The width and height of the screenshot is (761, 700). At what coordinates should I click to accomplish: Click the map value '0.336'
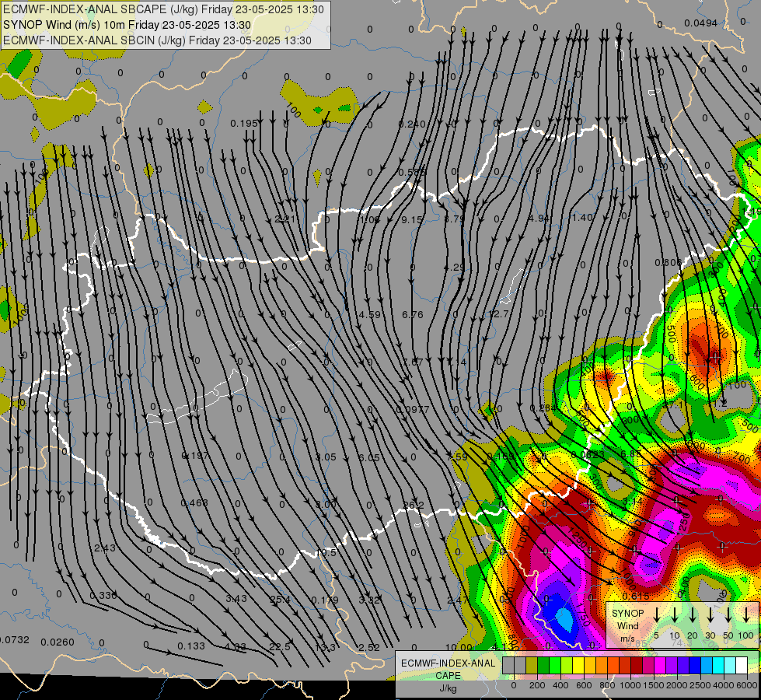pyautogui.click(x=103, y=596)
